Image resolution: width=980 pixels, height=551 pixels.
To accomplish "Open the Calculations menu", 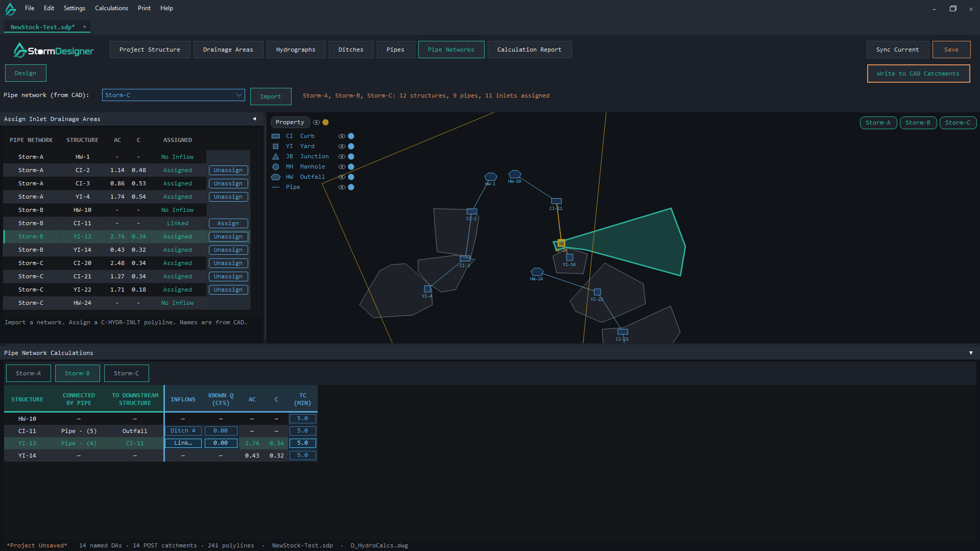I will (111, 8).
